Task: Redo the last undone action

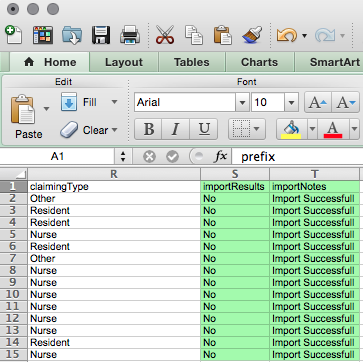Action: [x=325, y=35]
